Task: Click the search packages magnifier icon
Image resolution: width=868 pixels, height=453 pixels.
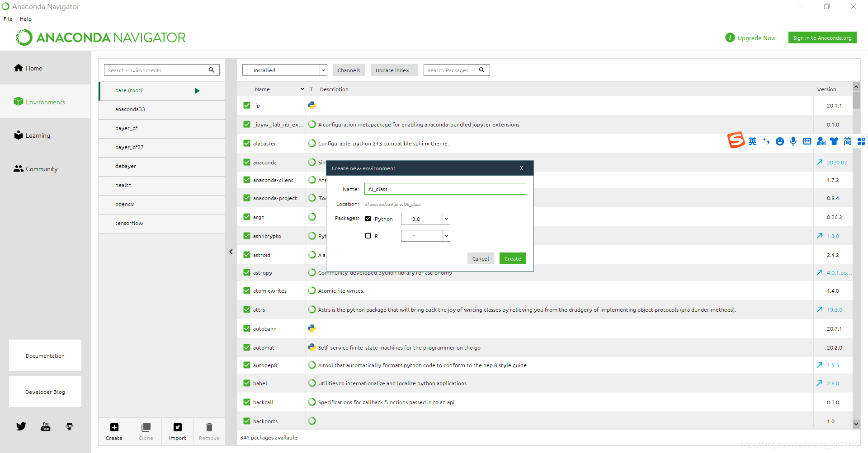Action: 482,70
